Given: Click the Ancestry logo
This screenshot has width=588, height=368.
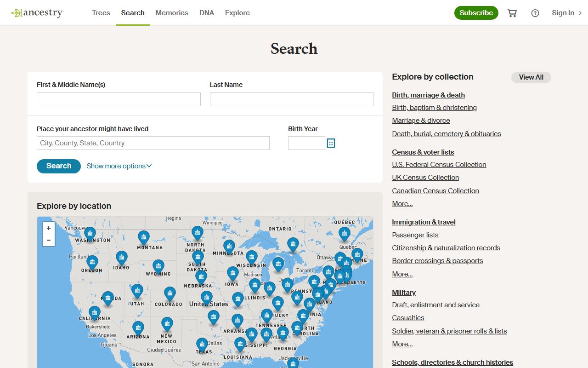Looking at the screenshot, I should coord(37,13).
